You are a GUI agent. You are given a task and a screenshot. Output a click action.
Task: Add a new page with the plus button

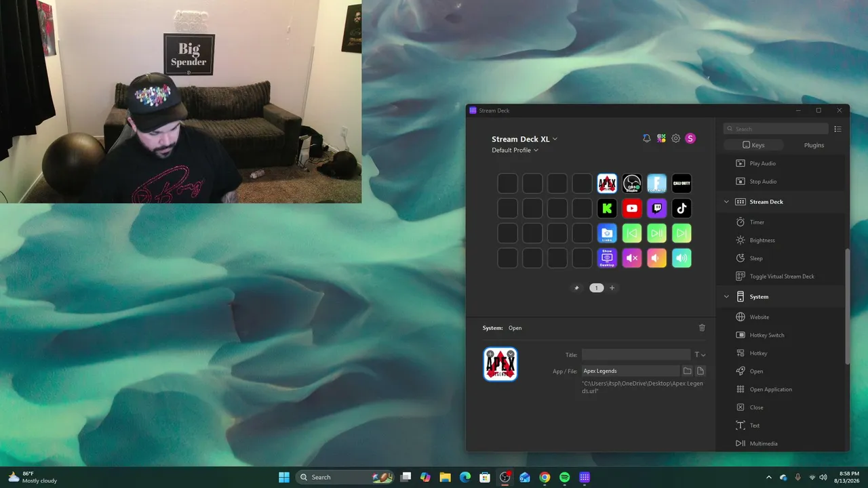[612, 288]
